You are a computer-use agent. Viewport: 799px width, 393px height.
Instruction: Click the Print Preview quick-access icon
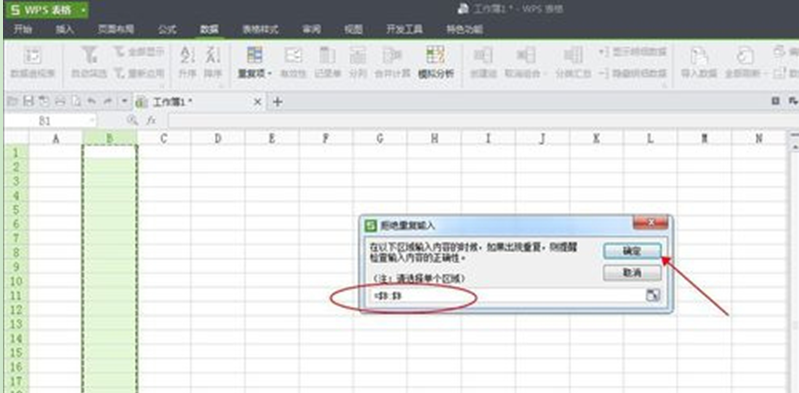click(x=76, y=101)
